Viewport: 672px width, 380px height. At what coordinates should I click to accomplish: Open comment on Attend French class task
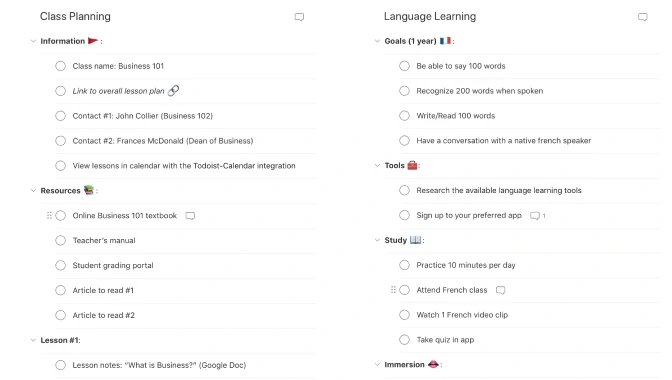point(500,290)
